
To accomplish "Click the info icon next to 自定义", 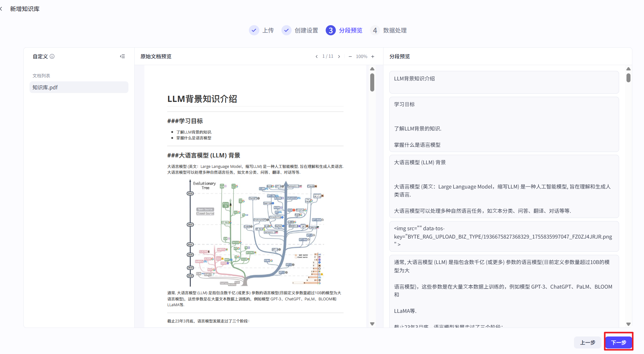I will (x=52, y=56).
